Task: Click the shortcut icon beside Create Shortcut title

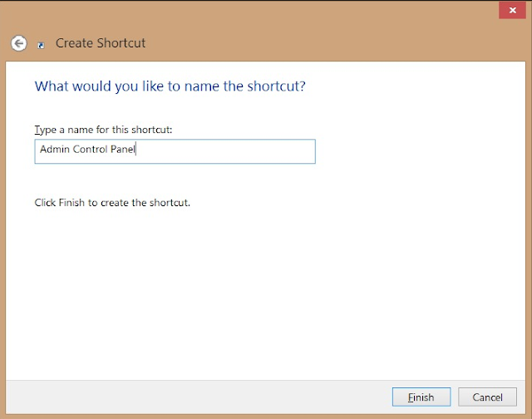Action: click(x=41, y=45)
